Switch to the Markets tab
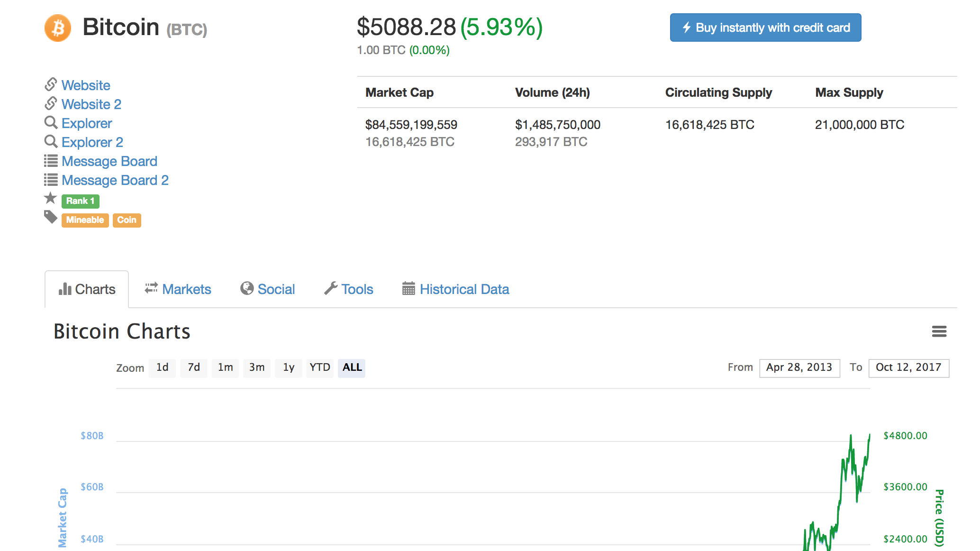Viewport: 980px width, 551px height. (x=178, y=289)
